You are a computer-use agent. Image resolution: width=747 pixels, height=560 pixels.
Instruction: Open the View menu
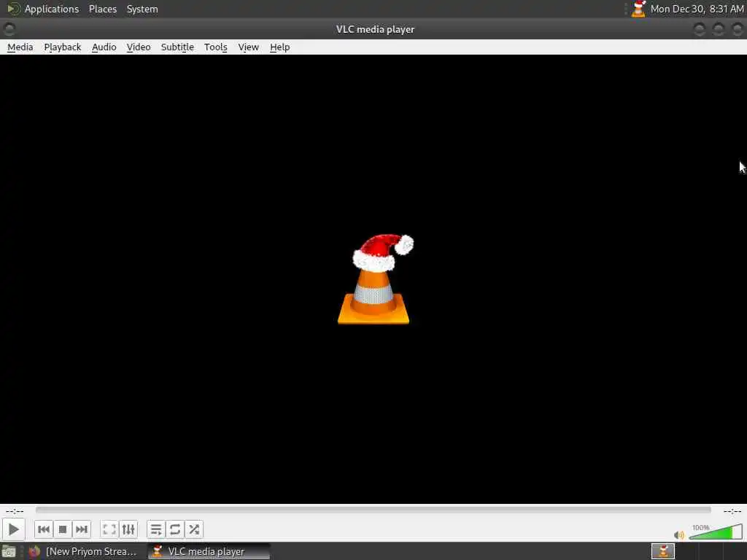[248, 47]
